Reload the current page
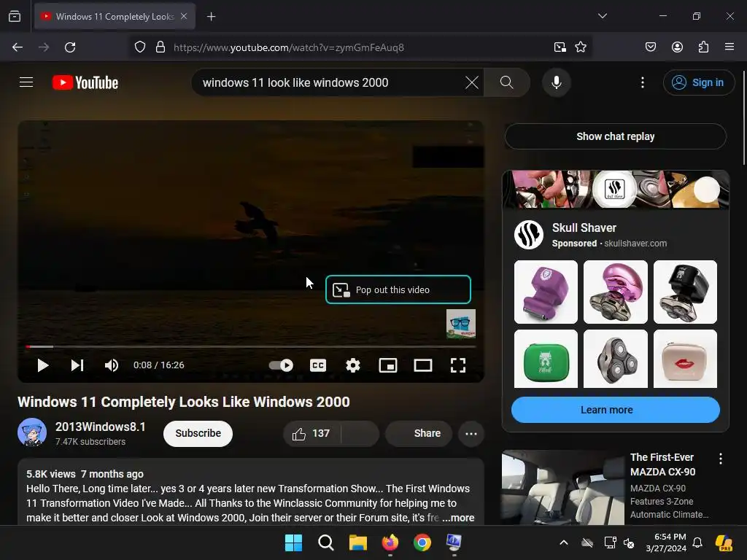The height and width of the screenshot is (560, 747). [x=70, y=47]
